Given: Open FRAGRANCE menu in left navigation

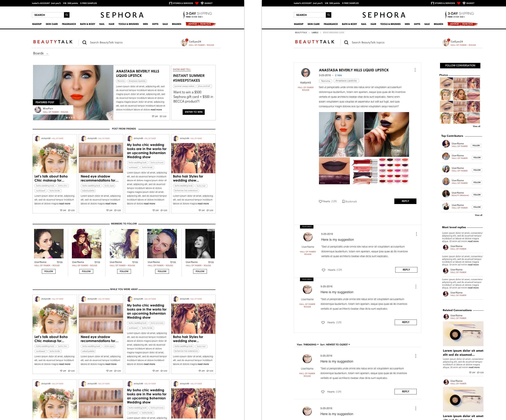Looking at the screenshot, I should (69, 24).
